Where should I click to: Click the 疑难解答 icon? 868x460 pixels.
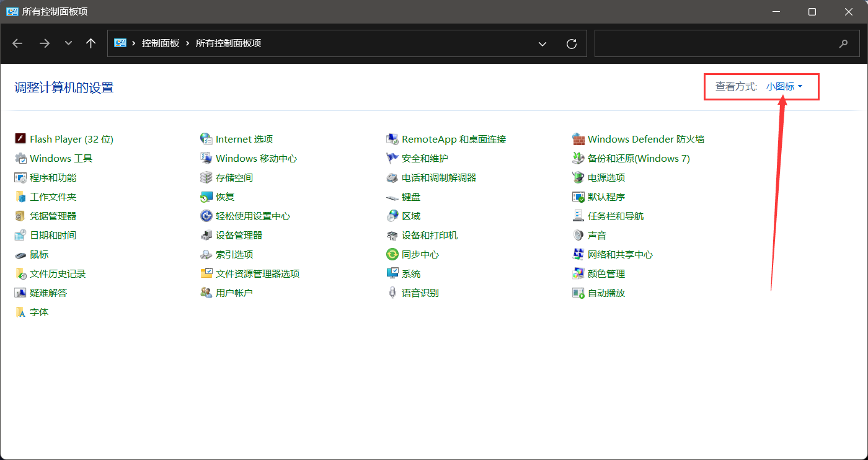click(20, 293)
